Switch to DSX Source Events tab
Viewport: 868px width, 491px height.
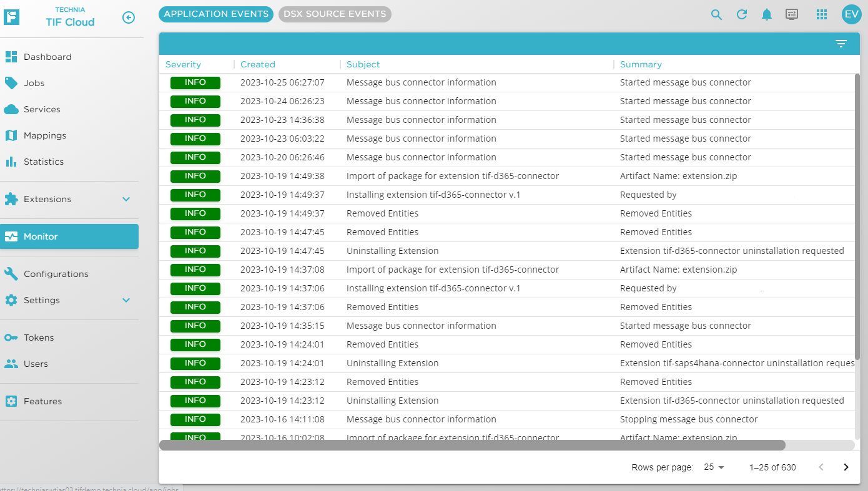335,14
